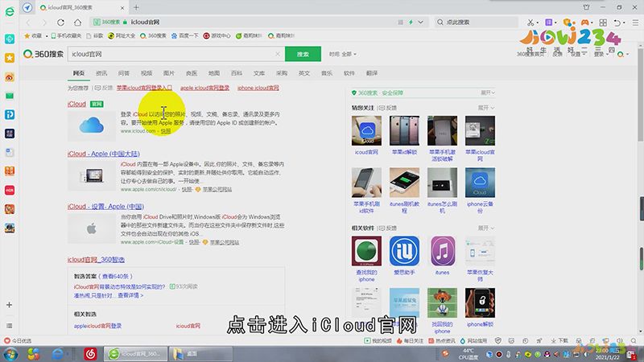The image size is (644, 362).
Task: Open the 百度一下 bookmark
Action: tap(185, 35)
